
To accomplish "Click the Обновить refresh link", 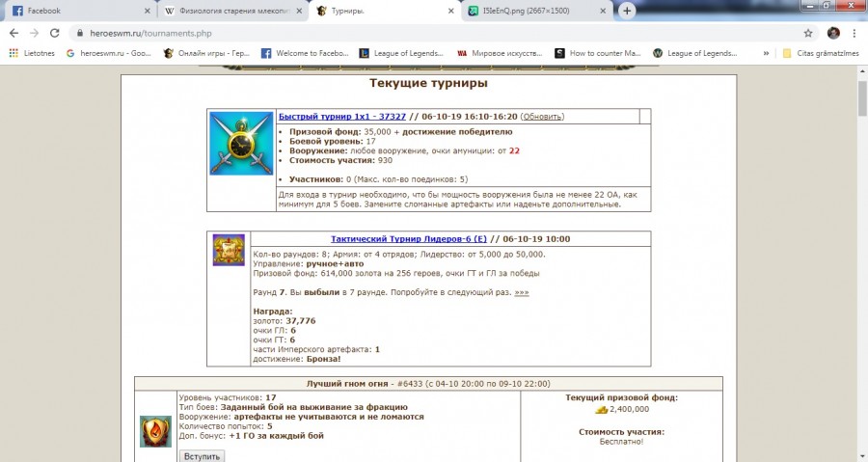I will pos(542,116).
